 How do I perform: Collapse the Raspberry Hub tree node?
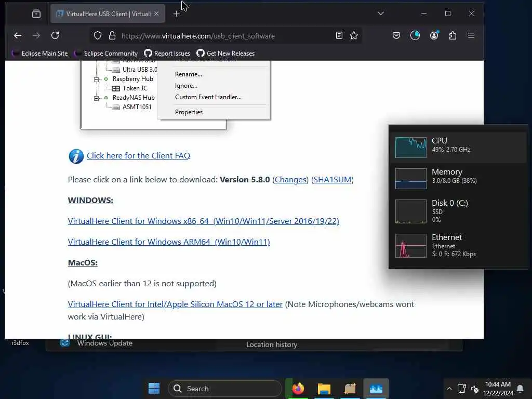coord(96,79)
